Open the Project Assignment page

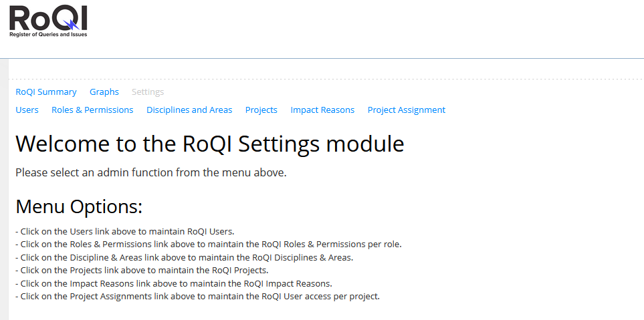click(x=407, y=110)
